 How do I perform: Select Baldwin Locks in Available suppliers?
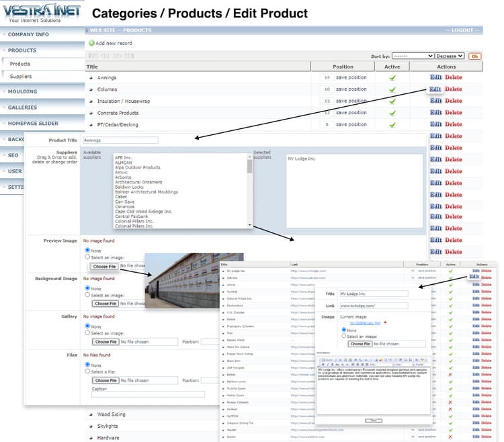[129, 187]
